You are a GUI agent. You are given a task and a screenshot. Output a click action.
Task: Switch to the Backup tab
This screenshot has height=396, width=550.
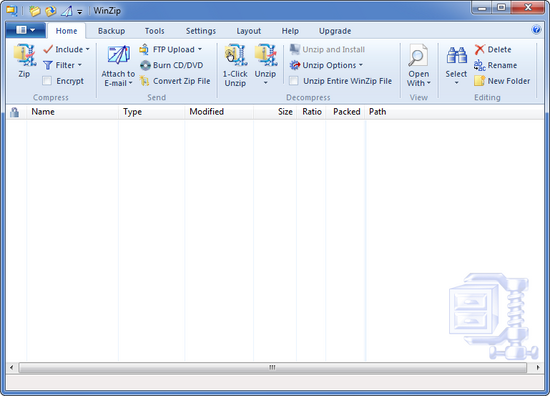point(112,31)
